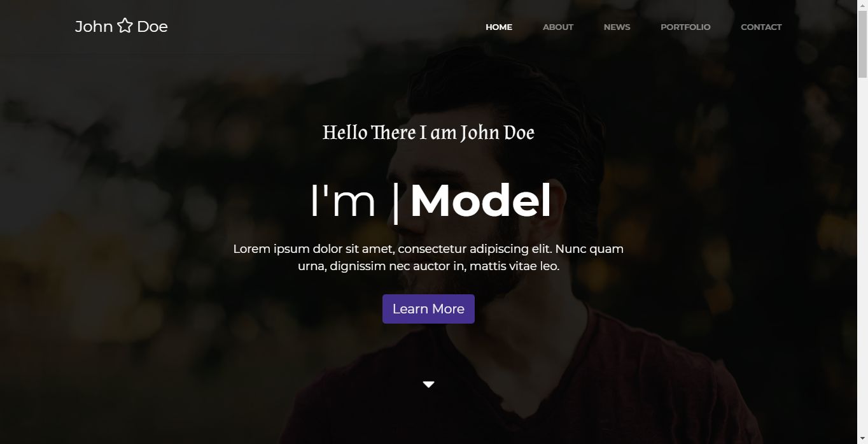Screen dimensions: 868x444
Task: Open the HOME navigation item
Action: (499, 27)
